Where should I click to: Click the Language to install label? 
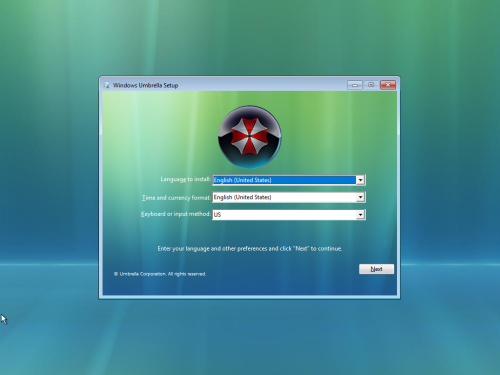click(185, 179)
